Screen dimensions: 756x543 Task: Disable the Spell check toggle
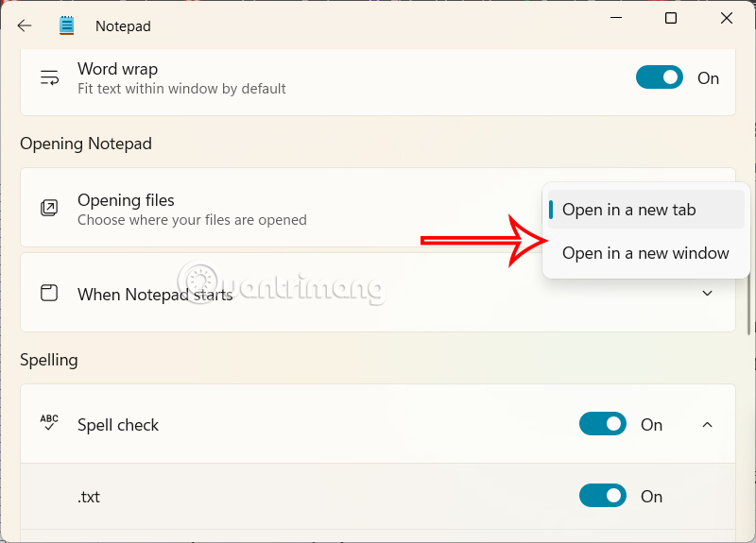pos(603,424)
